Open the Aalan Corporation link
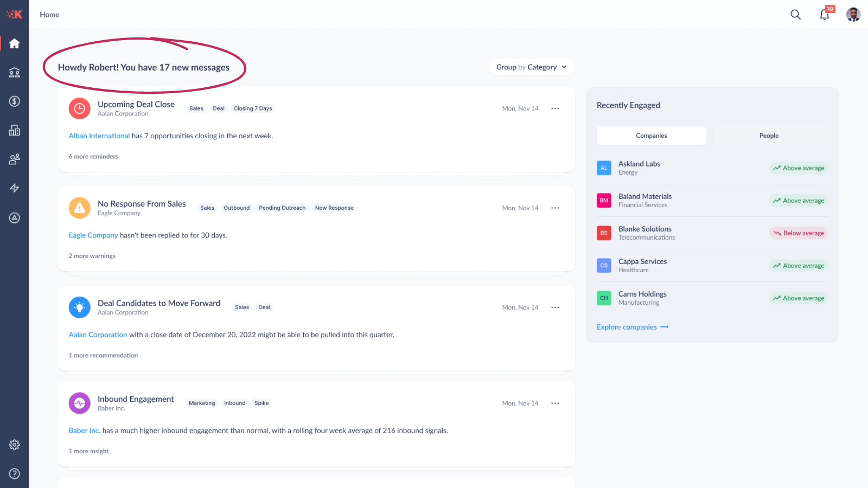The height and width of the screenshot is (488, 868). (98, 335)
